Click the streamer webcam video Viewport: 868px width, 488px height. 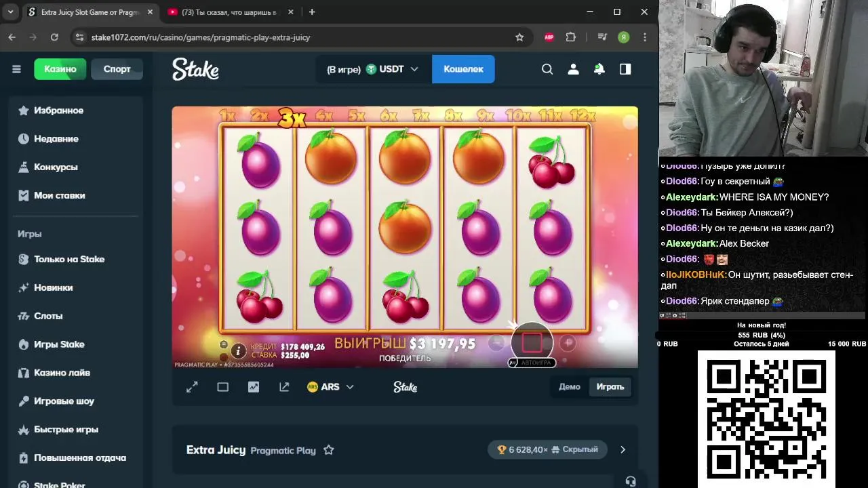tap(764, 79)
